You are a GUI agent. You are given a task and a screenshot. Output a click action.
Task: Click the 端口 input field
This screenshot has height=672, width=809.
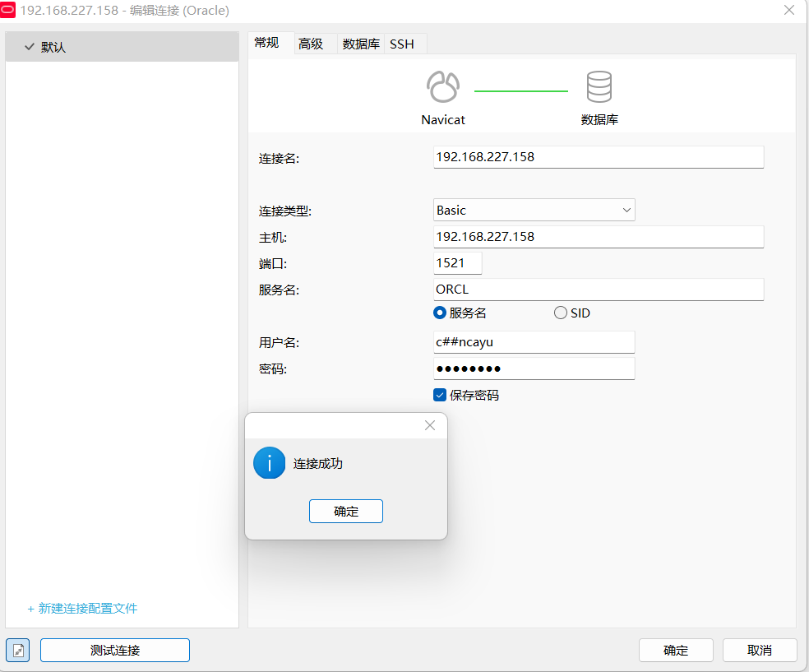tap(457, 262)
